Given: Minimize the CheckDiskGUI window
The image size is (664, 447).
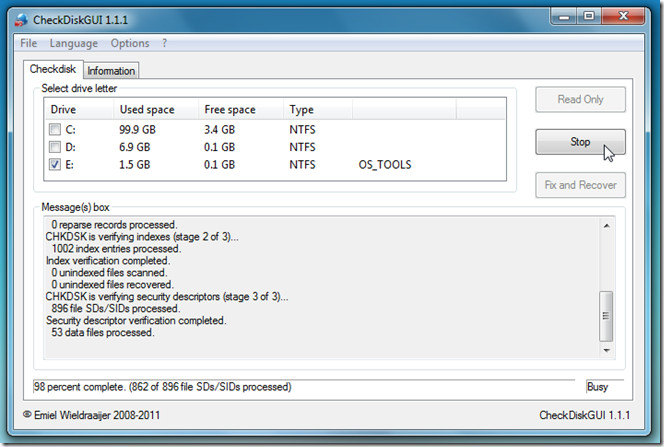Looking at the screenshot, I should (564, 17).
